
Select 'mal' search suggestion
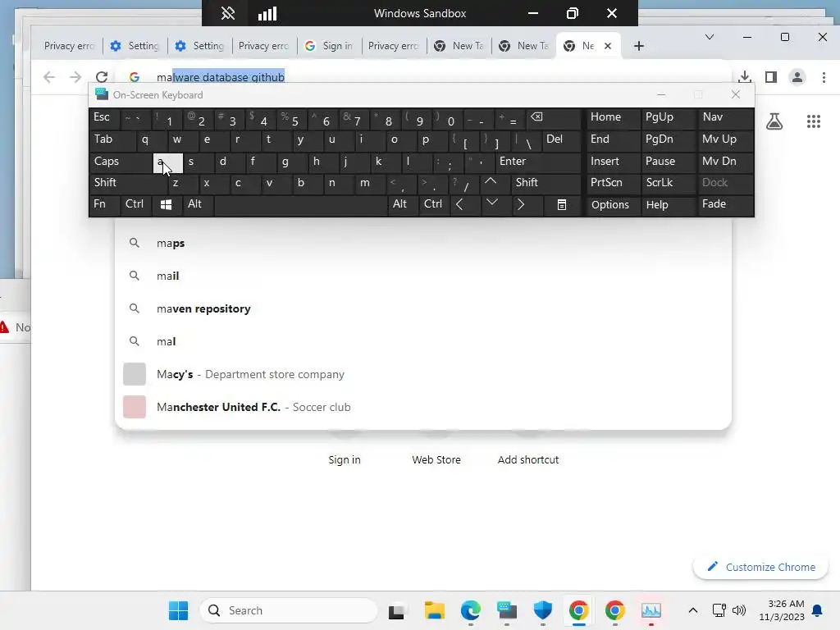click(422, 342)
